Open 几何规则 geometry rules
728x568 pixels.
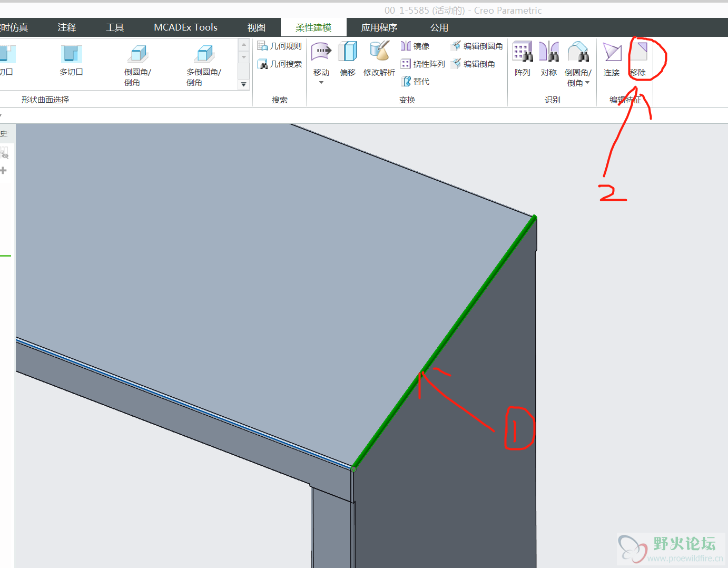click(279, 46)
